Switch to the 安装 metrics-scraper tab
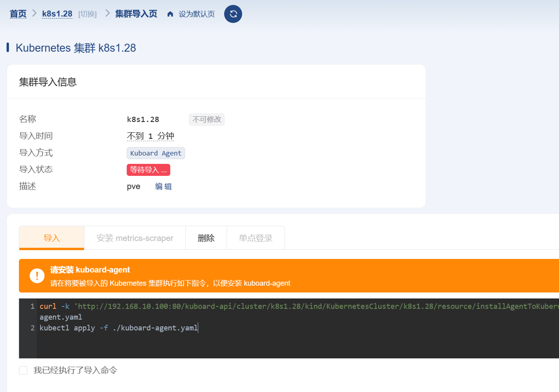The width and height of the screenshot is (559, 392). (x=135, y=238)
